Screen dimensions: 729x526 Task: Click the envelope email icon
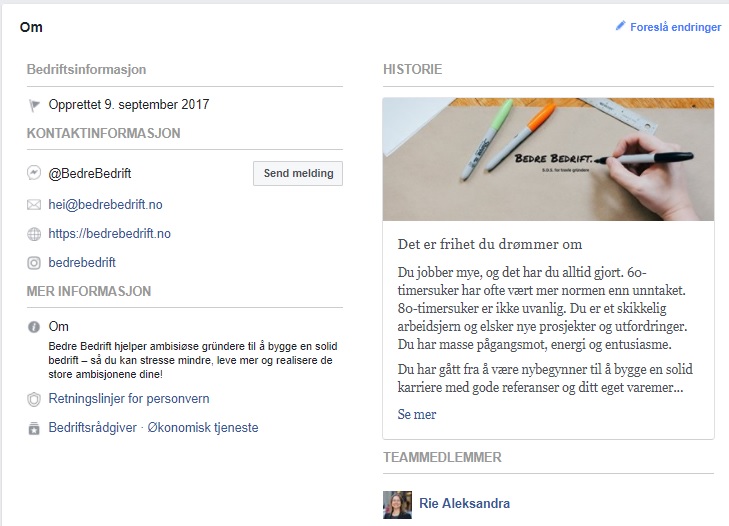[x=34, y=205]
